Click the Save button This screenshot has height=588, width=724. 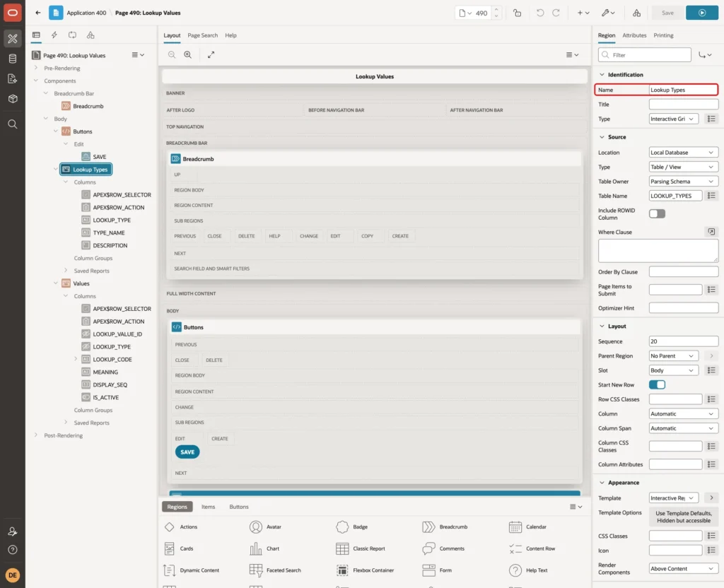click(x=667, y=13)
